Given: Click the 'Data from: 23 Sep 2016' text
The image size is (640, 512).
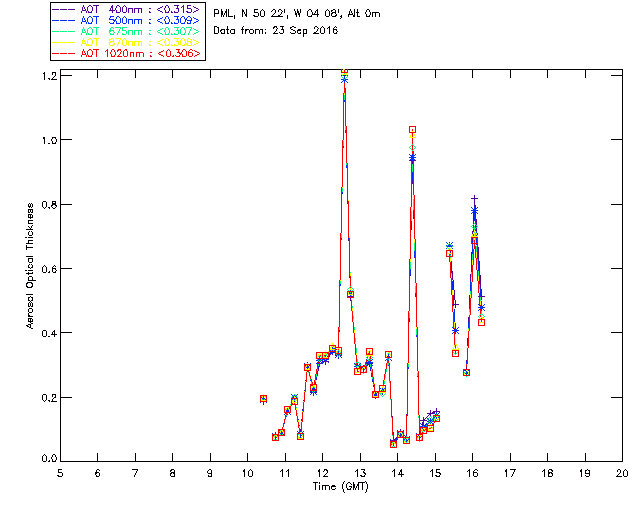Looking at the screenshot, I should click(276, 30).
